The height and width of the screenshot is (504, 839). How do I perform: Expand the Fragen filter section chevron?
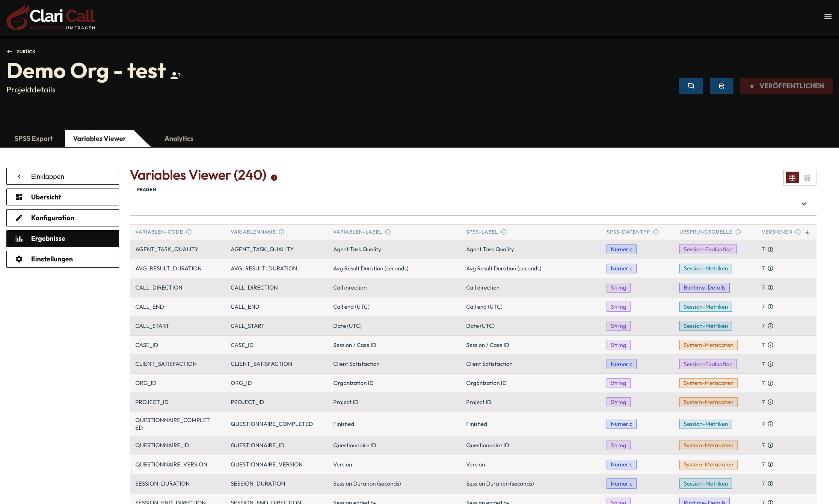804,204
